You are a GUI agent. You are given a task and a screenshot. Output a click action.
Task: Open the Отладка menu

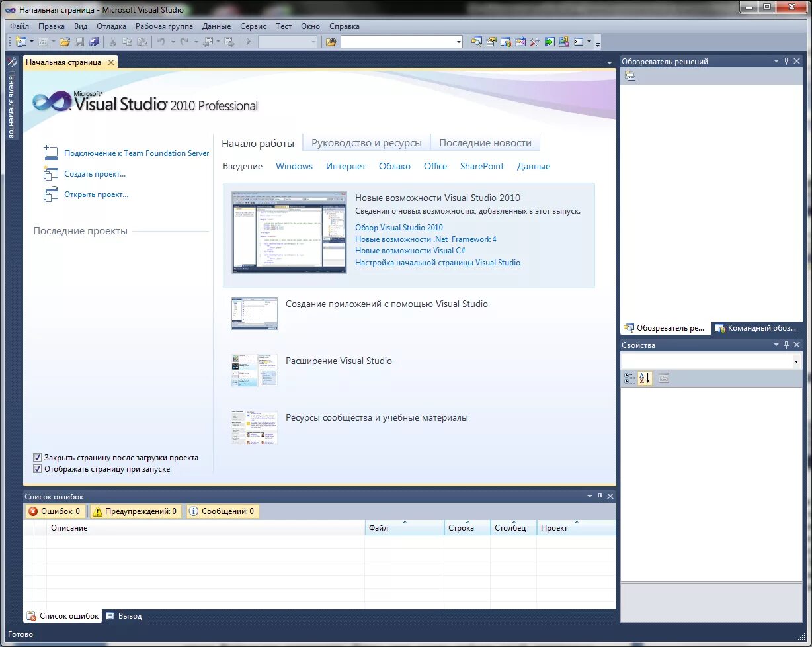pos(111,26)
